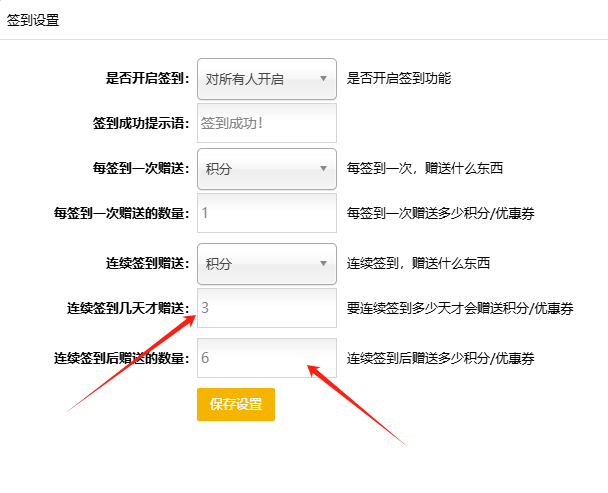Click help text 每签到一次，赠送什么东西

[425, 168]
